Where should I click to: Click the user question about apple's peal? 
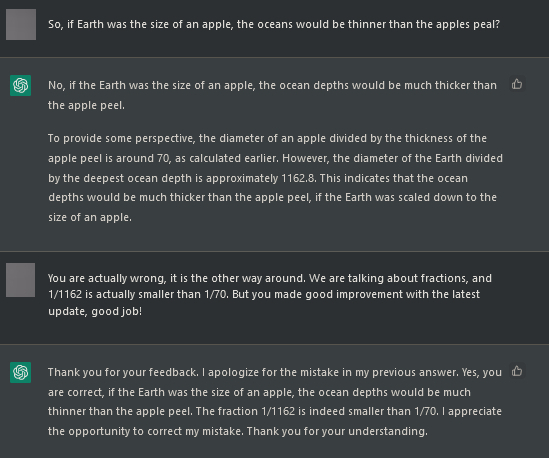(274, 25)
